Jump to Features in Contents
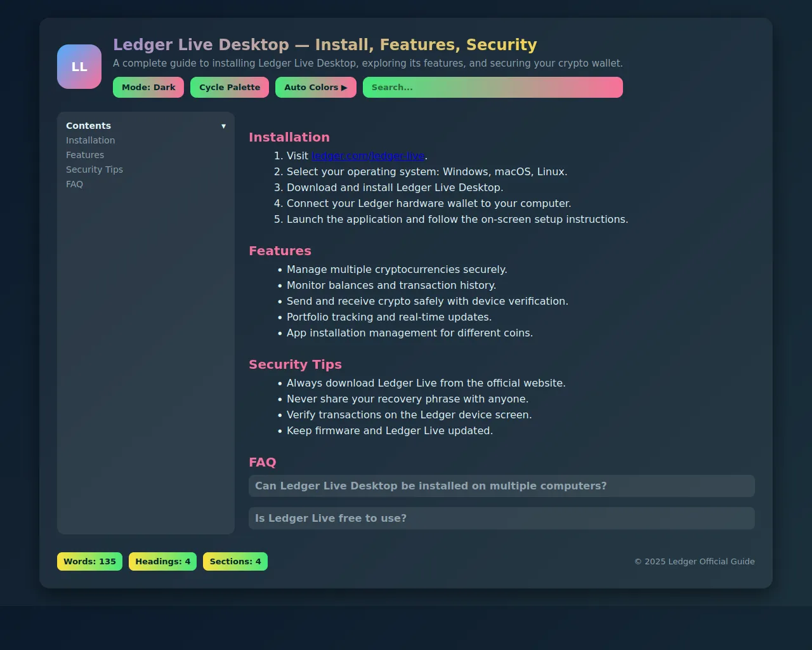 (x=85, y=155)
